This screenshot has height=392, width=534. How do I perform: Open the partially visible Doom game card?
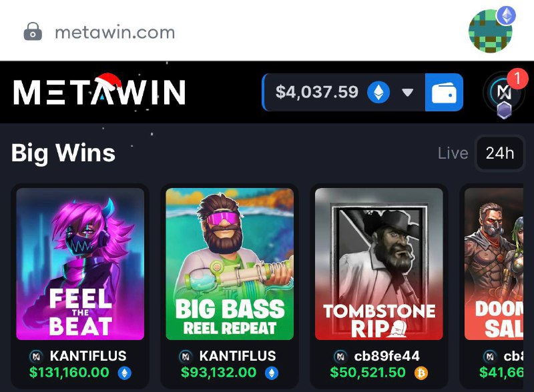494,264
